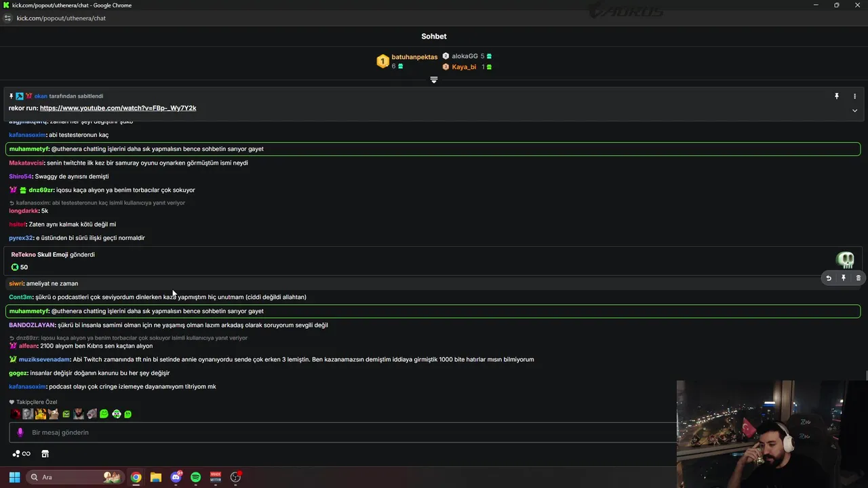Jump to replied message above longdarkk's reply
Viewport: 868px width, 488px height.
click(97, 203)
